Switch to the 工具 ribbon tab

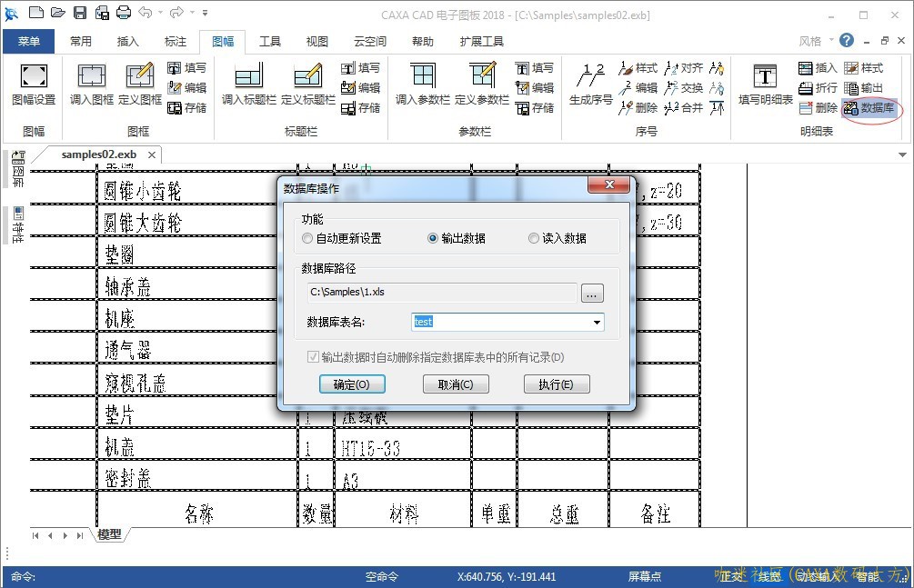point(270,42)
